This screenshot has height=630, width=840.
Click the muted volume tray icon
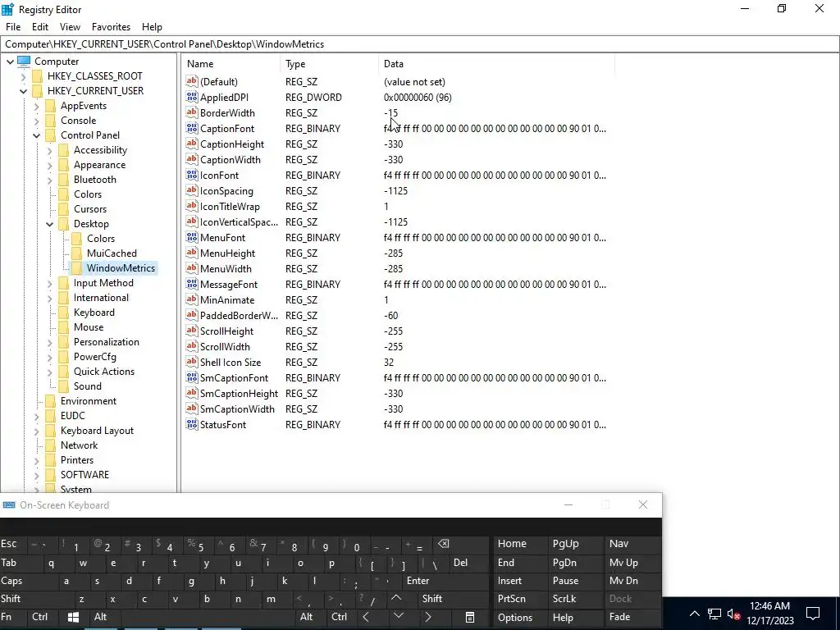(x=733, y=614)
